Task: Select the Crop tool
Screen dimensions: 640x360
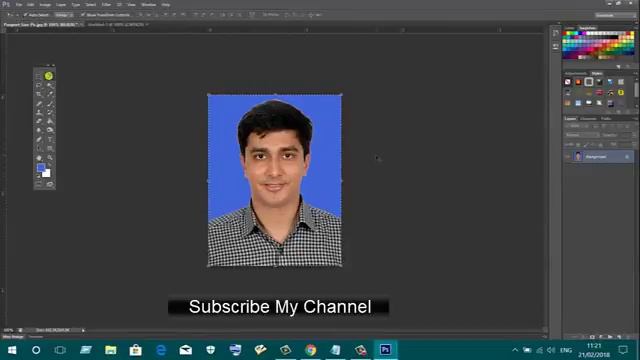Action: pyautogui.click(x=39, y=94)
